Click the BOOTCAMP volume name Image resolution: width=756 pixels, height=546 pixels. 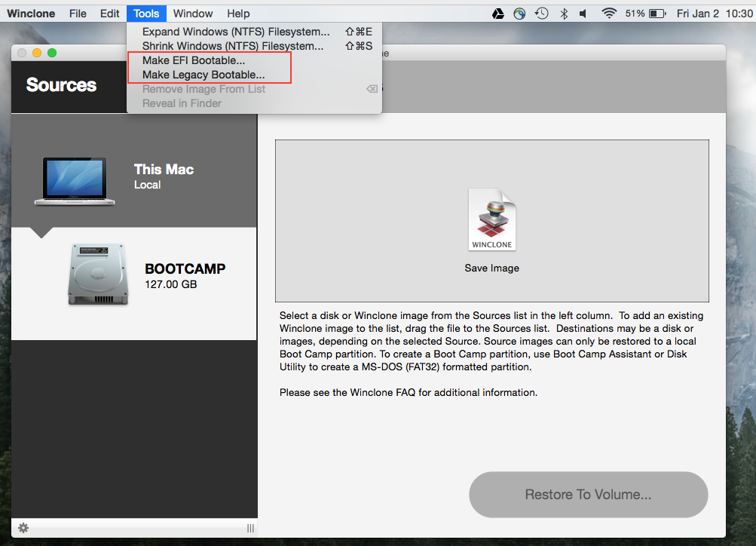tap(185, 268)
